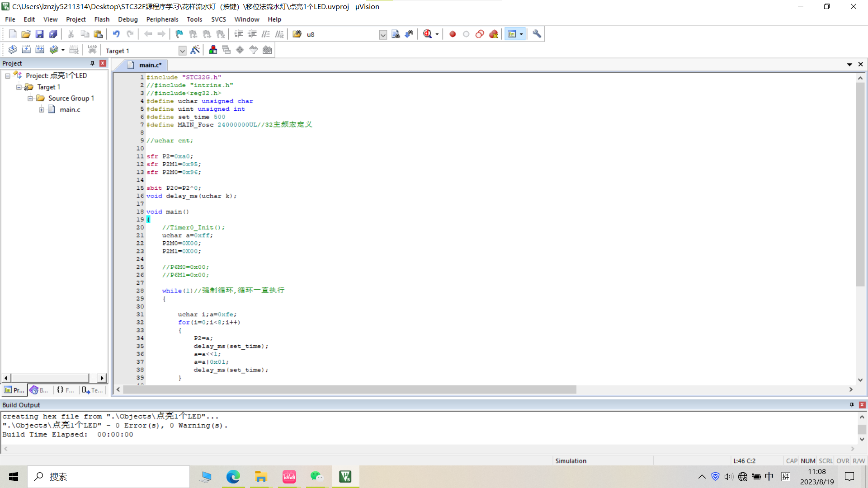Image resolution: width=868 pixels, height=488 pixels.
Task: Undo the last edit
Action: pyautogui.click(x=116, y=34)
